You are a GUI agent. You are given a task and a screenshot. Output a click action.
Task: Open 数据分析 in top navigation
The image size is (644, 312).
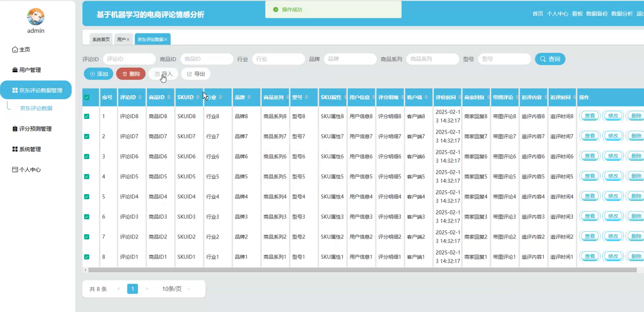[x=622, y=14]
